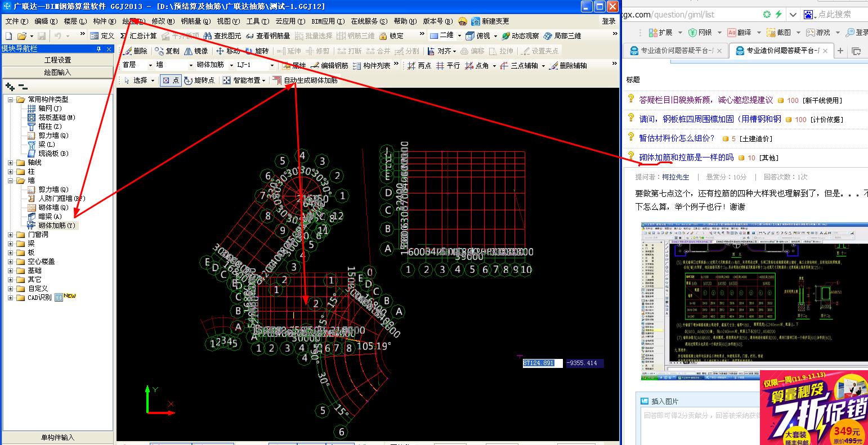Viewport: 868px width, 445px height.
Task: Click the 构件列表 tool
Action: (x=372, y=65)
